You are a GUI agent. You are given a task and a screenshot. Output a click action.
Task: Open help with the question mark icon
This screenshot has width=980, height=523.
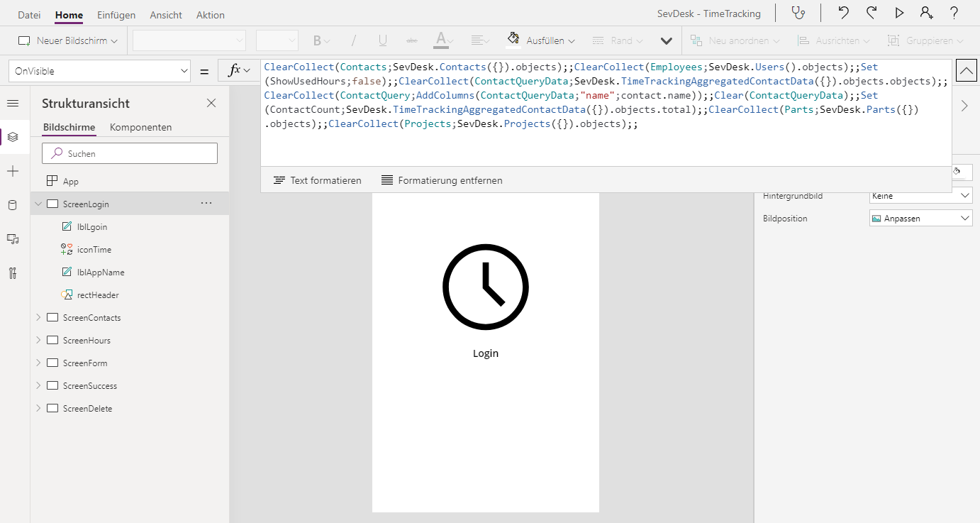click(953, 13)
